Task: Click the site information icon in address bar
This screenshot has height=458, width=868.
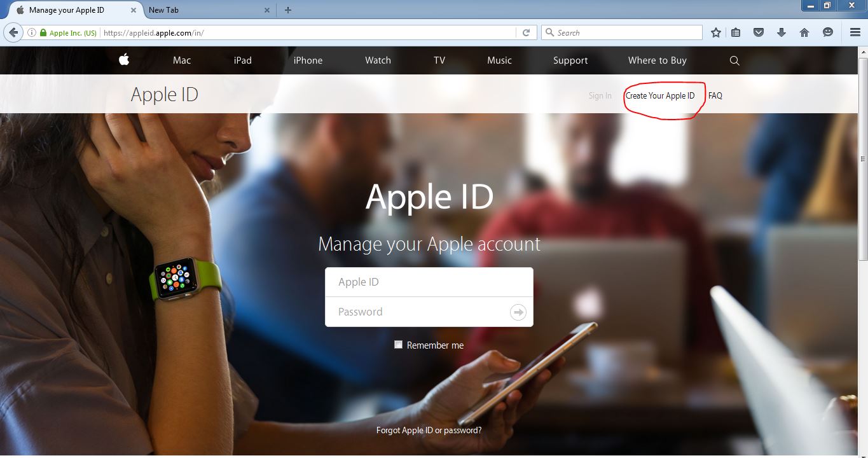Action: [31, 32]
